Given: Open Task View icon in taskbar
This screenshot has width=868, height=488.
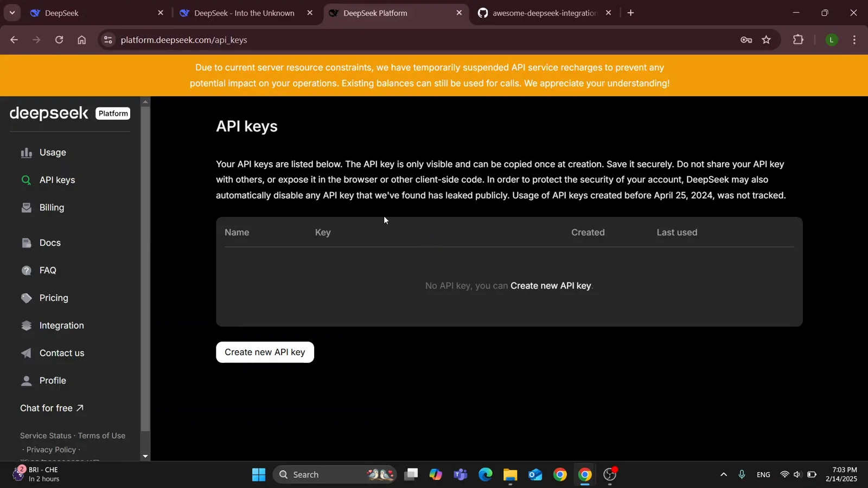Looking at the screenshot, I should [x=411, y=475].
